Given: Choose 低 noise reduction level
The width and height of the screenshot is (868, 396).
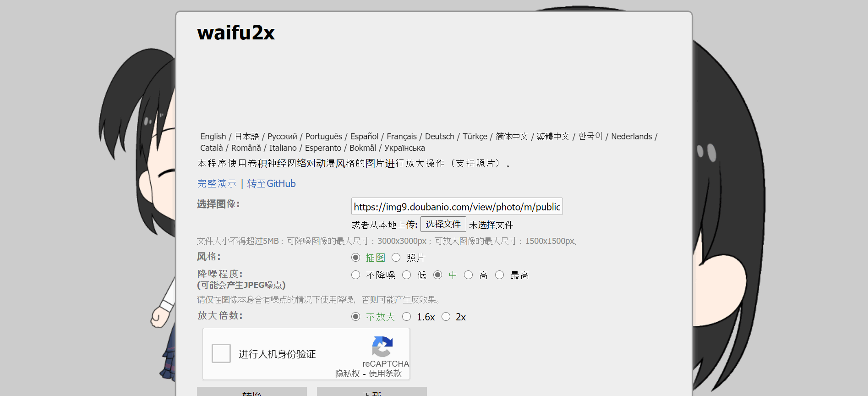Looking at the screenshot, I should pos(407,275).
